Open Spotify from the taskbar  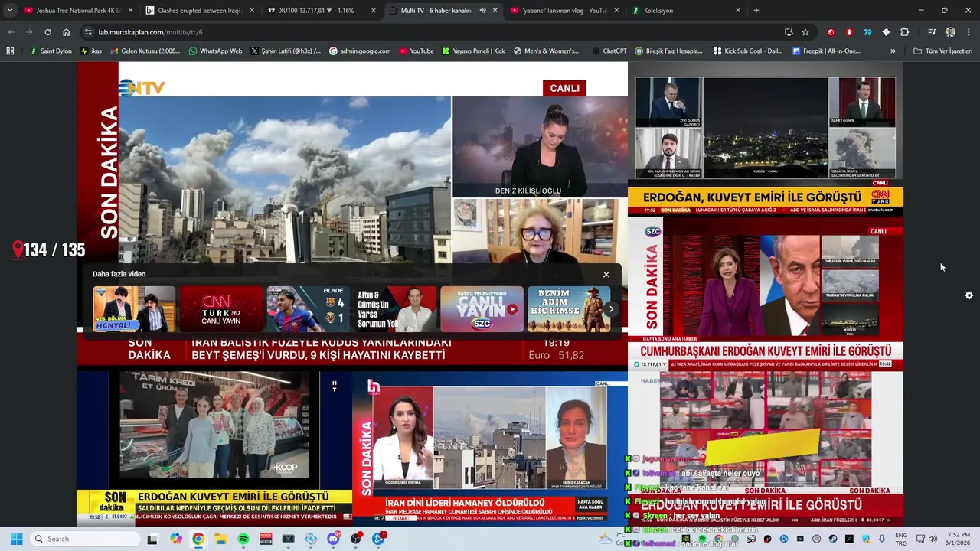click(243, 539)
